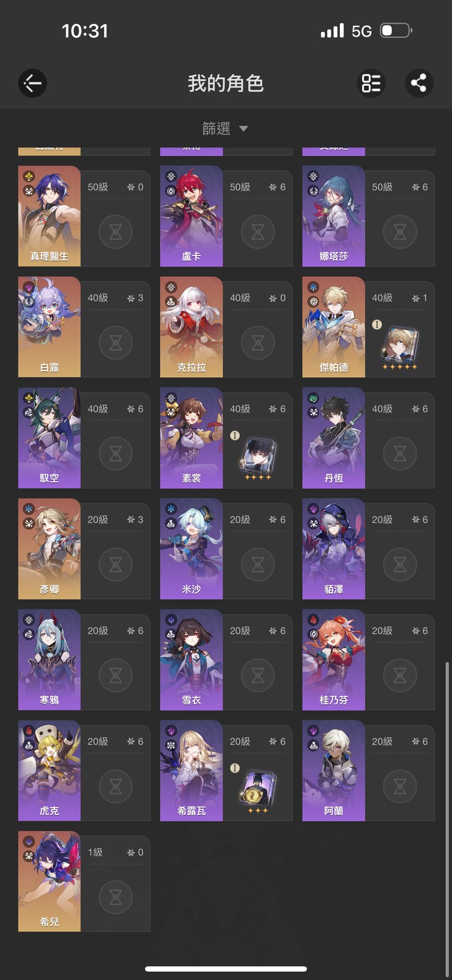Screen dimensions: 452x980
Task: Open the share icon
Action: (419, 83)
